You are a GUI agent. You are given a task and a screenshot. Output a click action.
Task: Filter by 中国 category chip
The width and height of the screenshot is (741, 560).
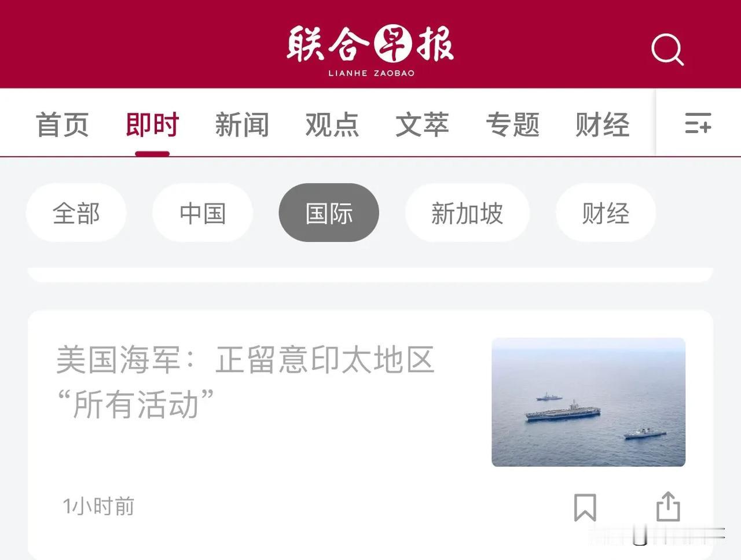click(x=203, y=213)
